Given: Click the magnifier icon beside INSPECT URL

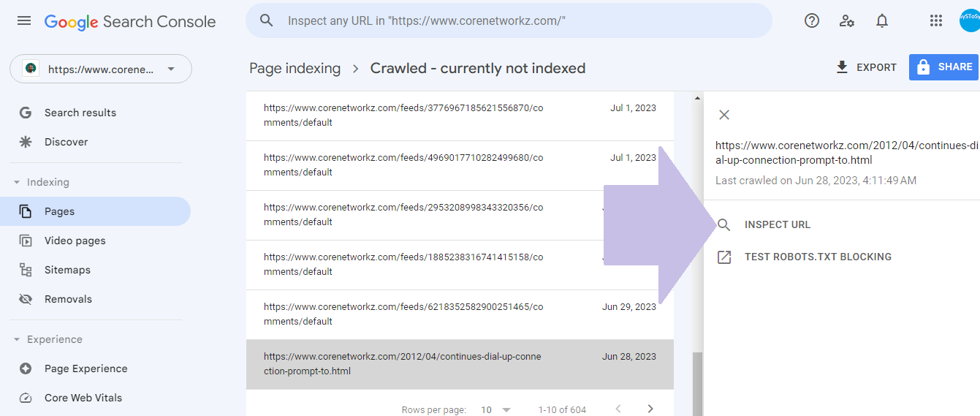Looking at the screenshot, I should [723, 224].
